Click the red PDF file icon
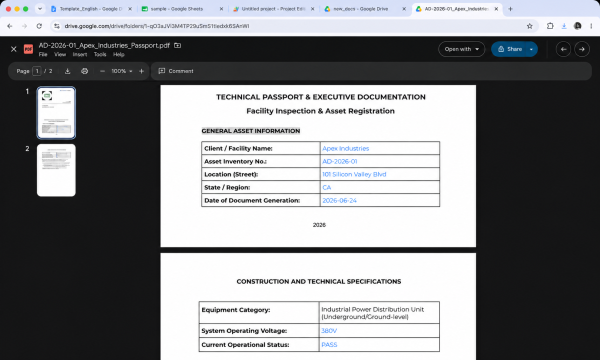 (28, 49)
